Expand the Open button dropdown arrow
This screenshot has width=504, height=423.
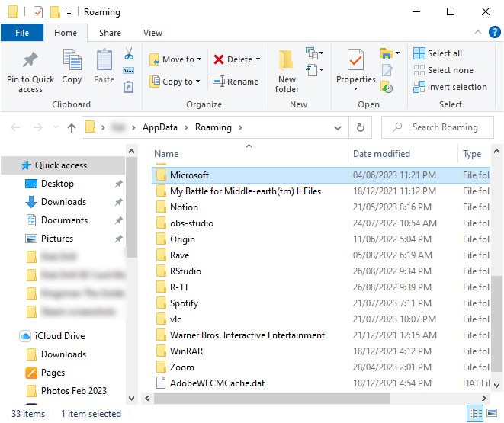(x=397, y=53)
